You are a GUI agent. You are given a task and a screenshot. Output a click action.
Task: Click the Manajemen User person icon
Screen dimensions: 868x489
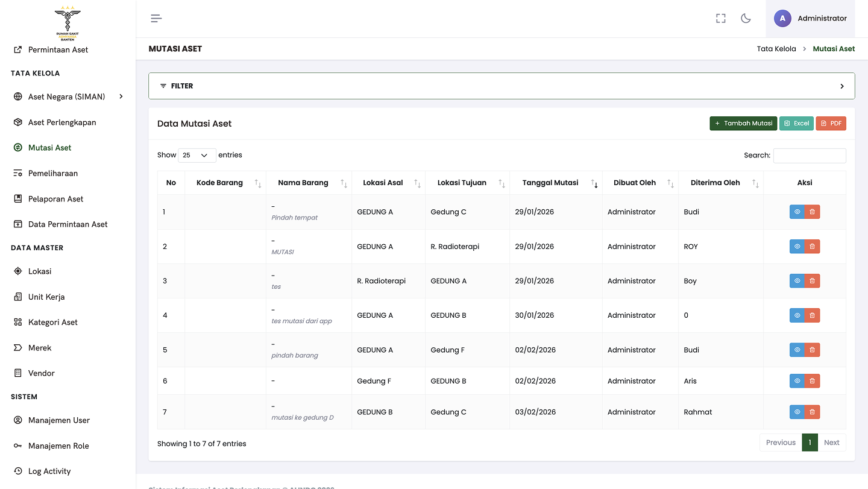[x=18, y=420]
